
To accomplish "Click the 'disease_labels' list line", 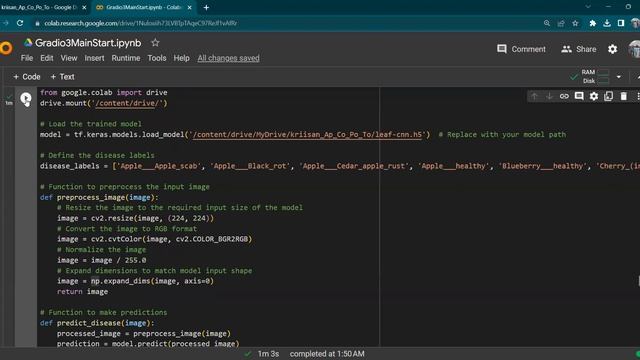I will click(x=340, y=166).
